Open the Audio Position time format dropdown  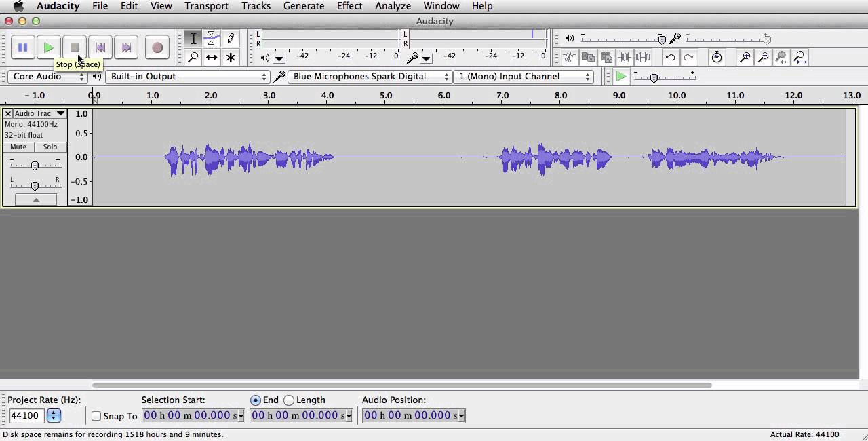(x=462, y=415)
